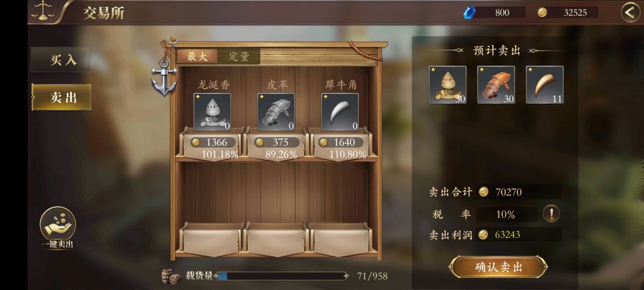Click the 载货量 cargo capacity bar
The width and height of the screenshot is (644, 290).
(282, 276)
